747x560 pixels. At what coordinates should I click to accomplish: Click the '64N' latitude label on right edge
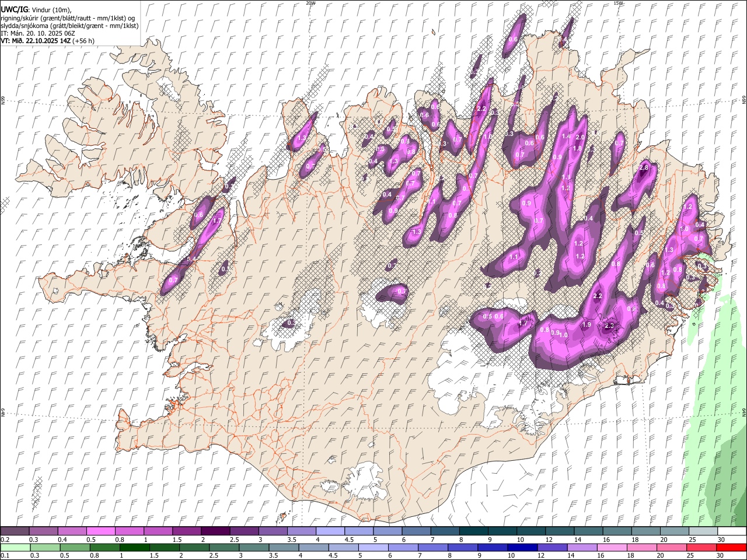tap(744, 412)
